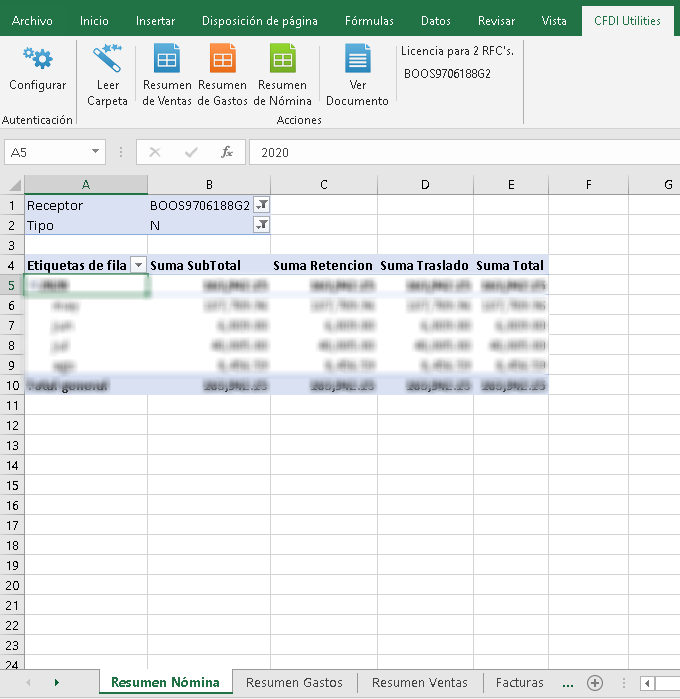Click the next sheet navigation arrow
Image resolution: width=680 pixels, height=699 pixels.
point(56,682)
